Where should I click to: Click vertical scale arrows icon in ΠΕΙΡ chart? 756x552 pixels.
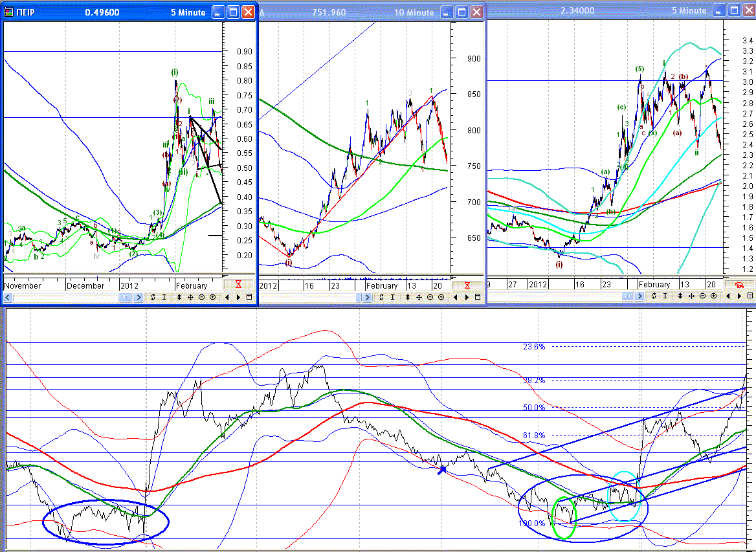[179, 297]
